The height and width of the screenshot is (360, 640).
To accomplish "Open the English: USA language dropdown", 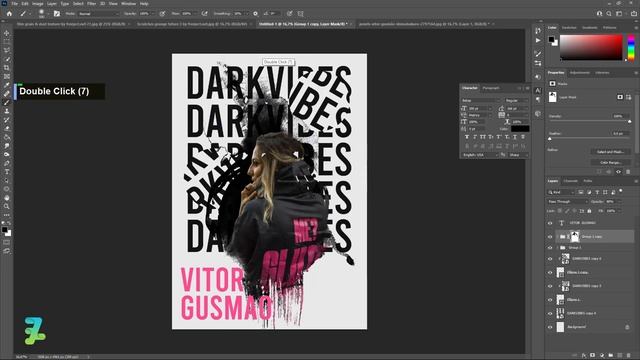I will pyautogui.click(x=480, y=155).
